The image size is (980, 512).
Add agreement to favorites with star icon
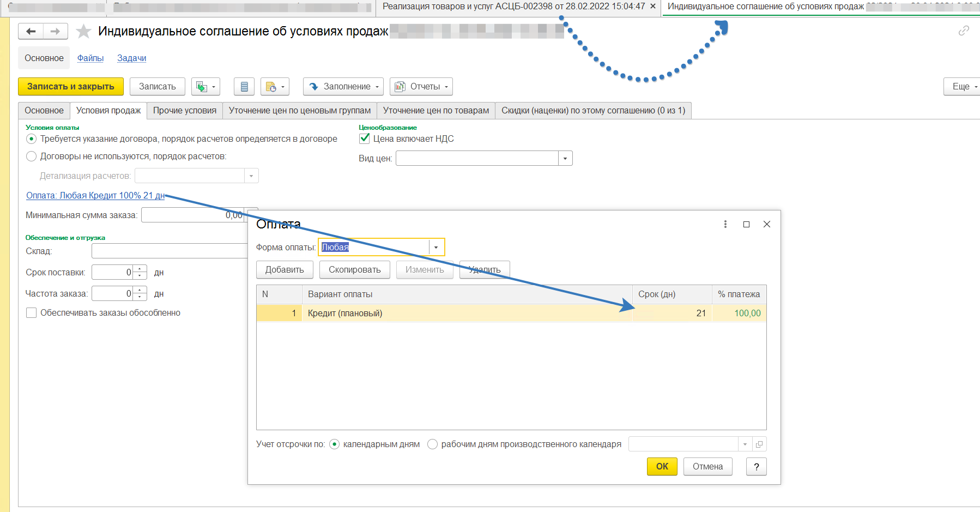click(83, 32)
